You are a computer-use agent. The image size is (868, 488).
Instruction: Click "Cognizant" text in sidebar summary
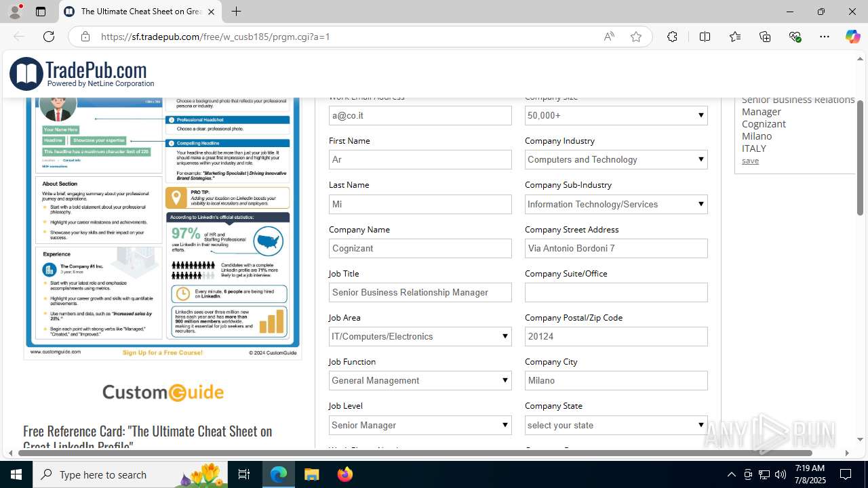[x=764, y=124]
